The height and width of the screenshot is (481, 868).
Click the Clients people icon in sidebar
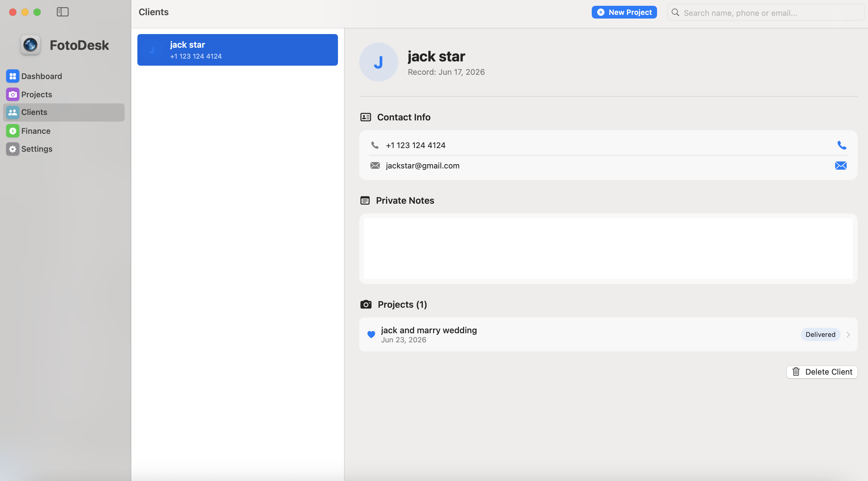(x=13, y=112)
